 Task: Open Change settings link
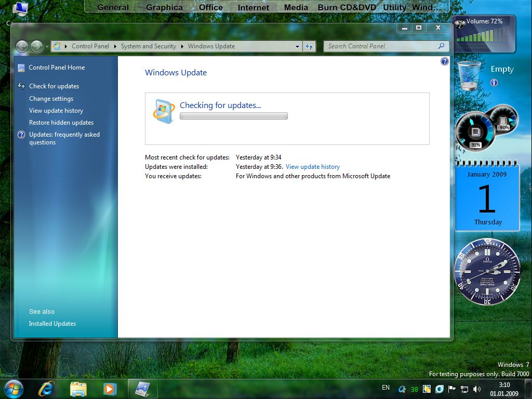point(51,98)
